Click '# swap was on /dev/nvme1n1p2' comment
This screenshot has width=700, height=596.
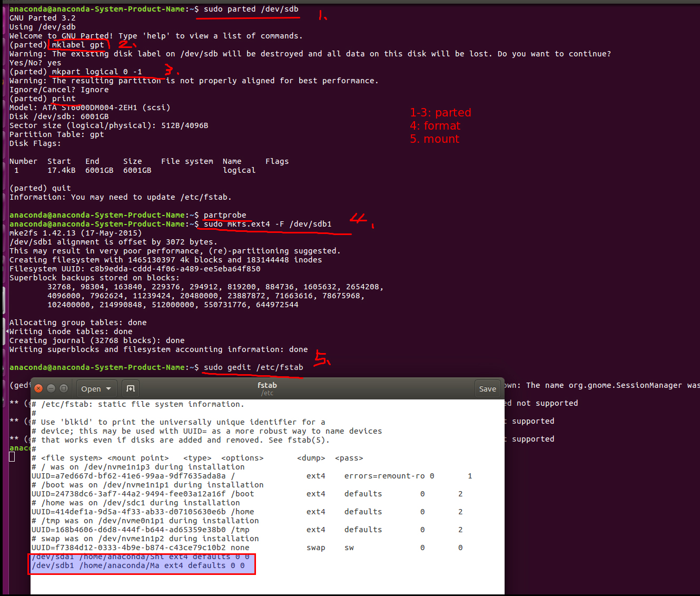(x=145, y=539)
